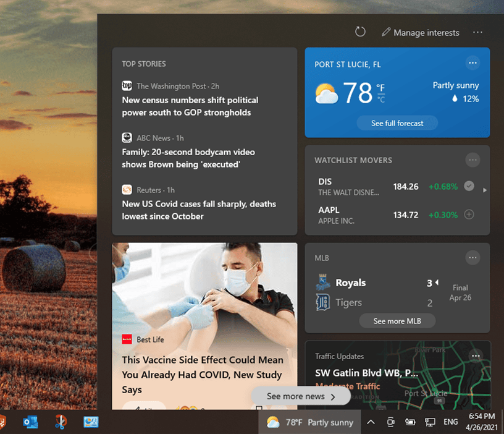Click PORT ST LUCIE, FL location title
The image size is (504, 434).
(348, 64)
